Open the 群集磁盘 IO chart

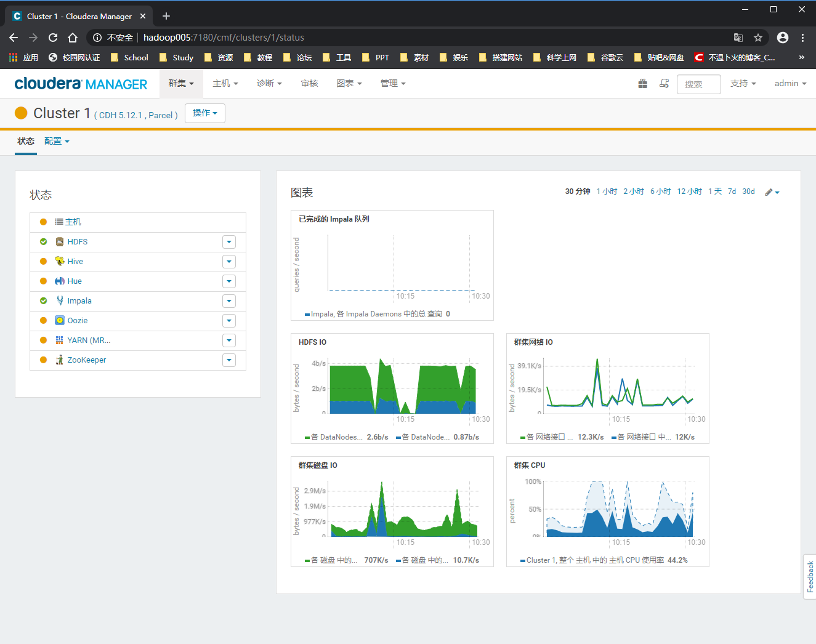coord(392,511)
